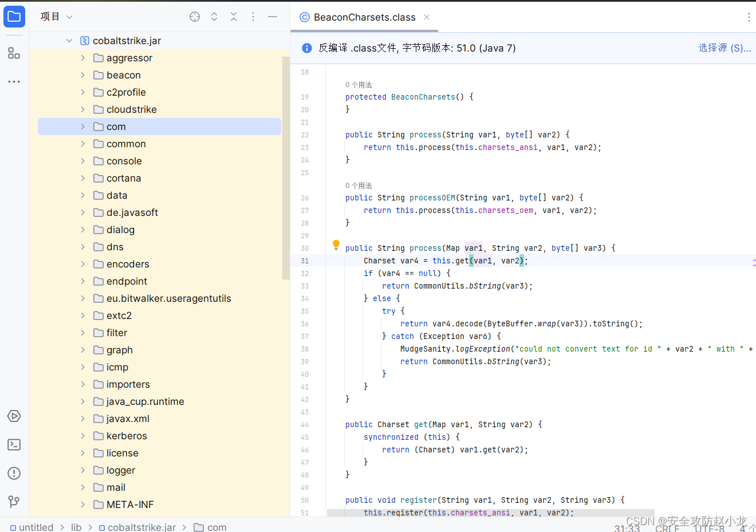Screen dimensions: 756x532
Task: Click the 31:33 cursor position indicator
Action: (x=627, y=527)
